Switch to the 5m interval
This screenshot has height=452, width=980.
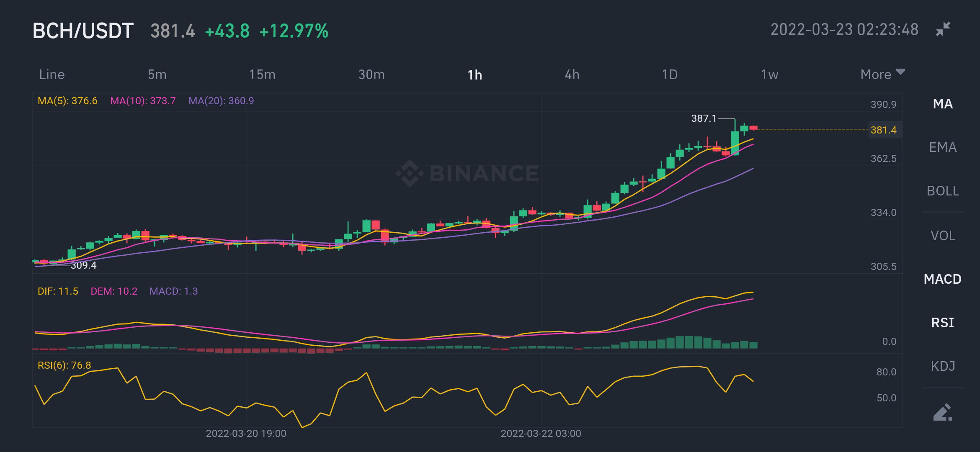[x=157, y=74]
